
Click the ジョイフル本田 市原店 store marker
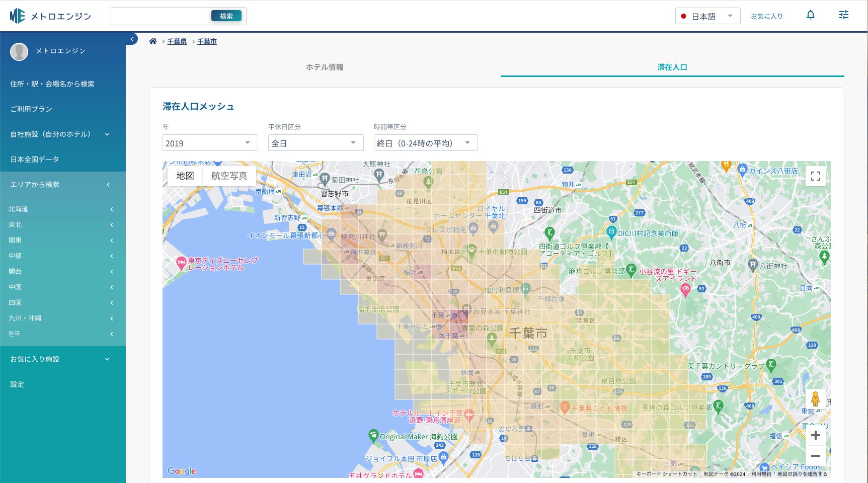(x=443, y=458)
